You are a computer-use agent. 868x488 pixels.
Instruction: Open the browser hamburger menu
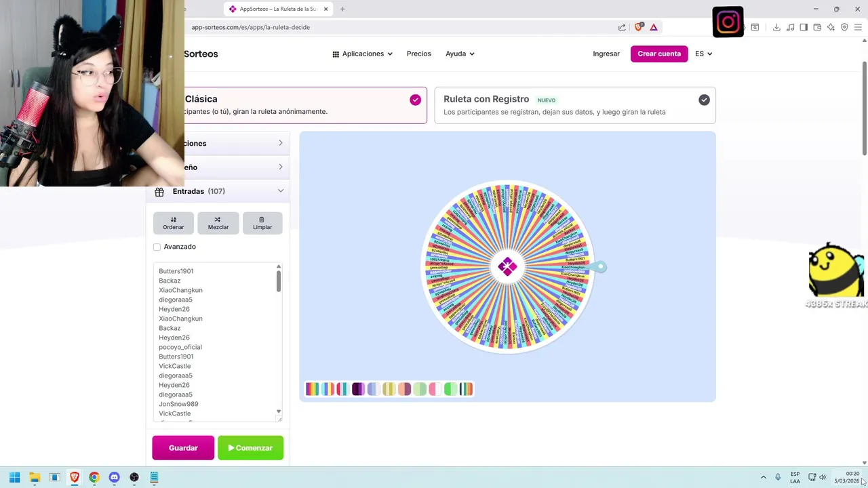click(x=858, y=27)
